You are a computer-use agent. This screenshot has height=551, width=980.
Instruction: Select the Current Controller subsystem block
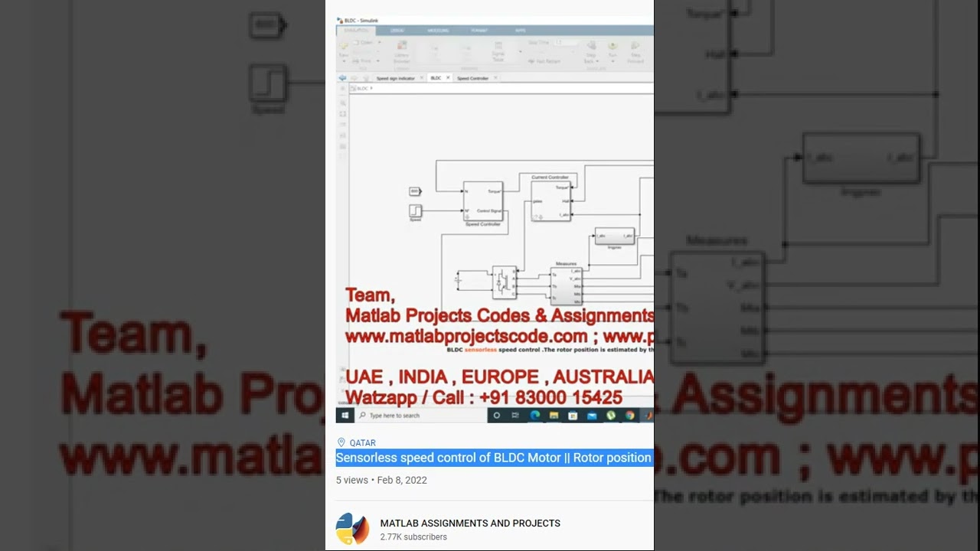coord(551,201)
